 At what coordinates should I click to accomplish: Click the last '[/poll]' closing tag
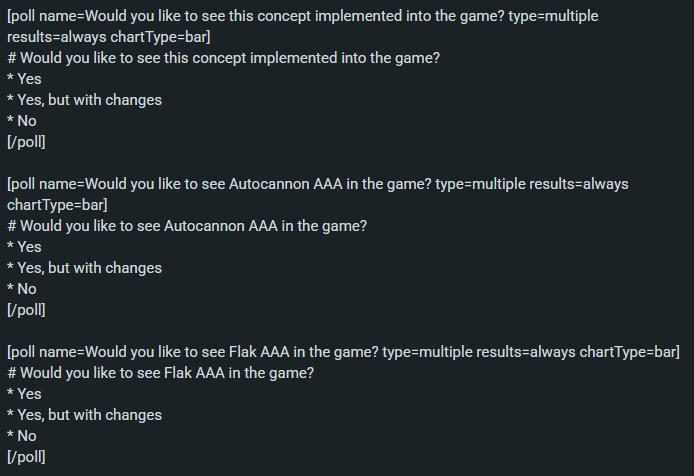pos(26,457)
